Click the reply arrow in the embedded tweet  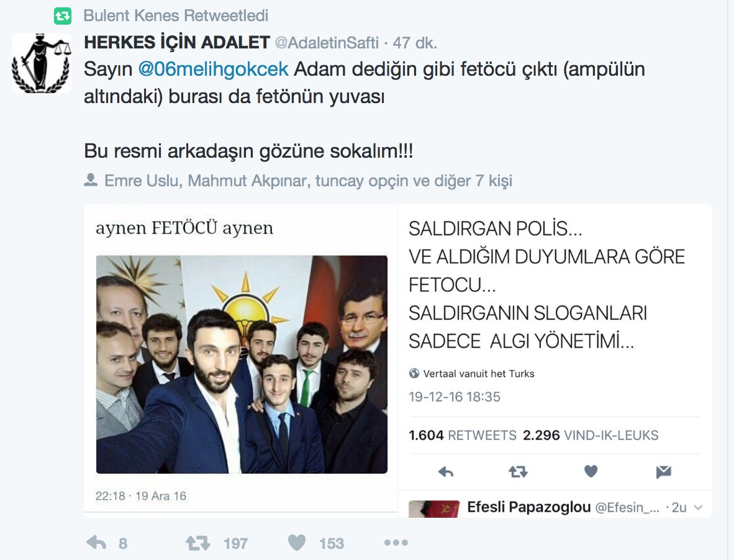click(446, 472)
